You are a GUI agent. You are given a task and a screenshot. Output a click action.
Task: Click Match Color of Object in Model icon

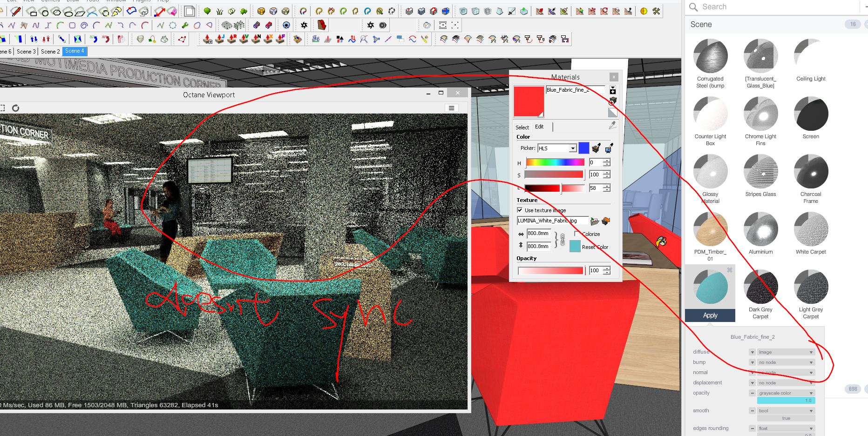click(597, 148)
